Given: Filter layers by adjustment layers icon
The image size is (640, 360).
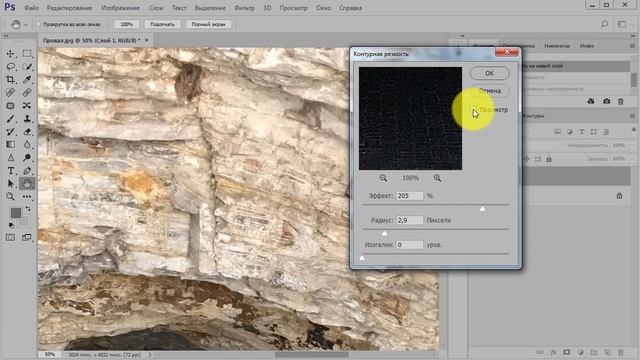Looking at the screenshot, I should (x=569, y=132).
